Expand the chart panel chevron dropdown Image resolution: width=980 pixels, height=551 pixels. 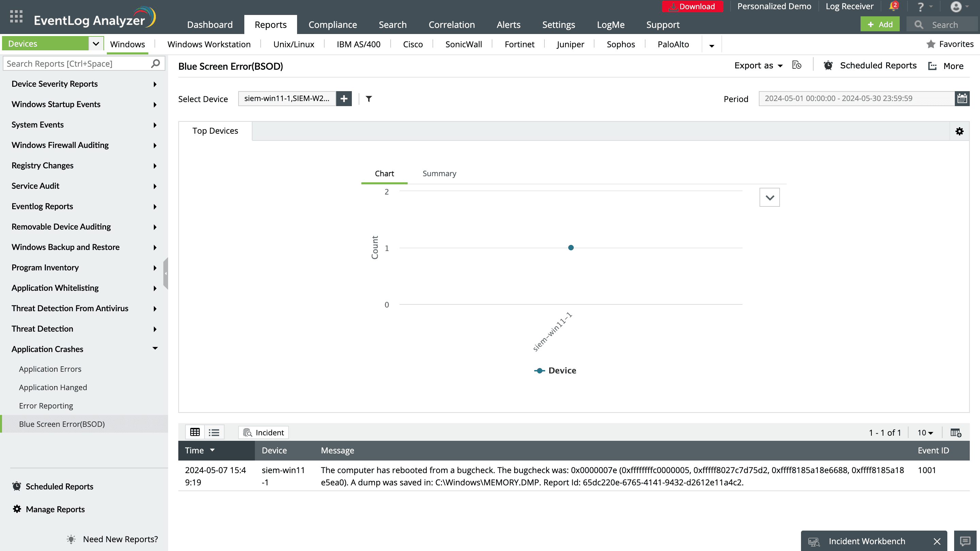click(769, 197)
